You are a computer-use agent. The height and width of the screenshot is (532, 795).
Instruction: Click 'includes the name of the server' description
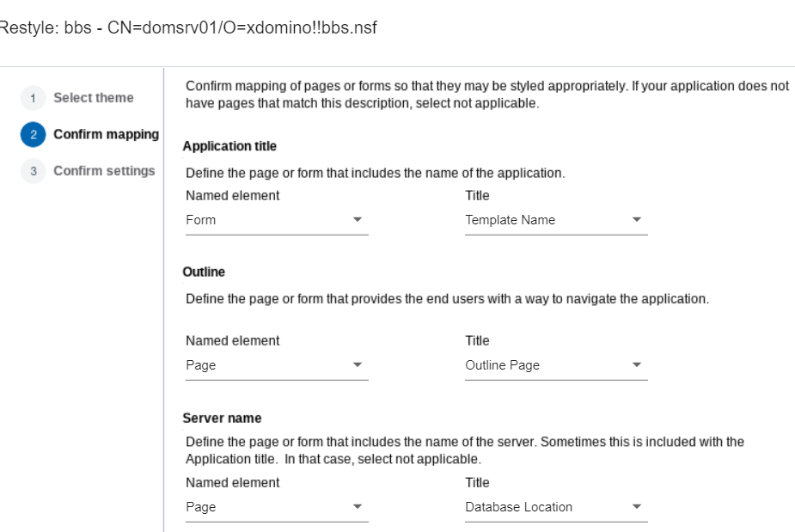[x=464, y=450]
